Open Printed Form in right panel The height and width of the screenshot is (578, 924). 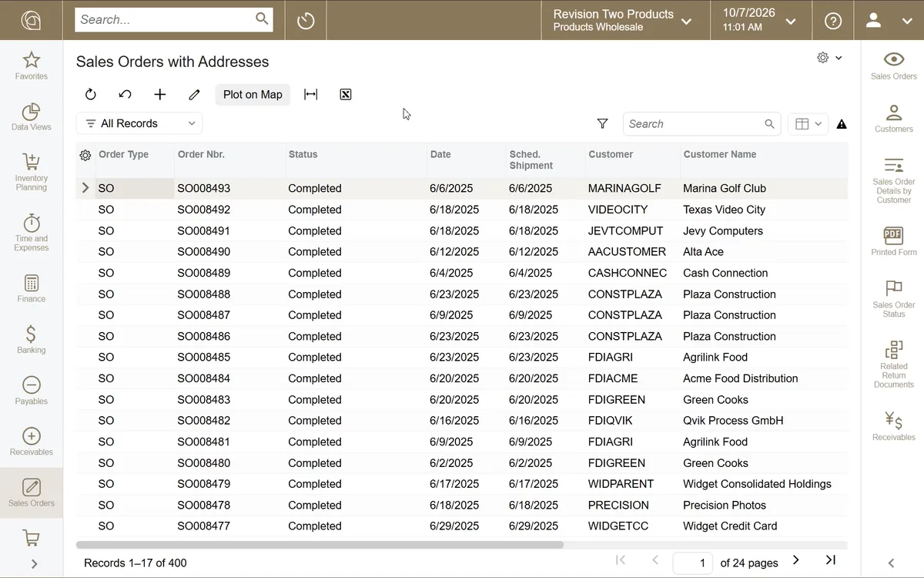894,241
